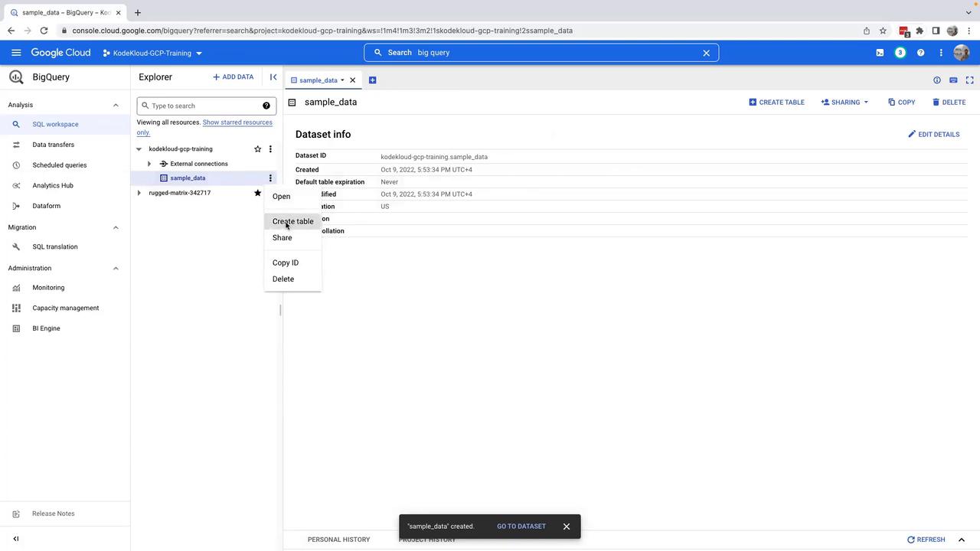This screenshot has width=980, height=551.
Task: Activate Cloud Shell from the header
Action: (880, 53)
